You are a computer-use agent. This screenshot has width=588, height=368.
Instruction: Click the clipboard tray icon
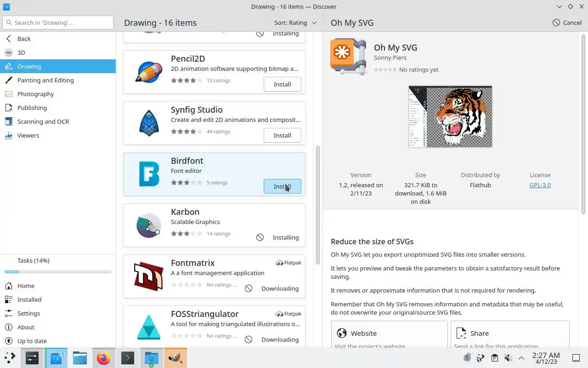pos(494,358)
